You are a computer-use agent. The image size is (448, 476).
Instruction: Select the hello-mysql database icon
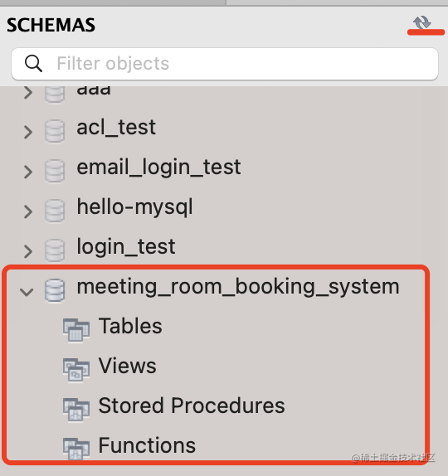[x=55, y=211]
